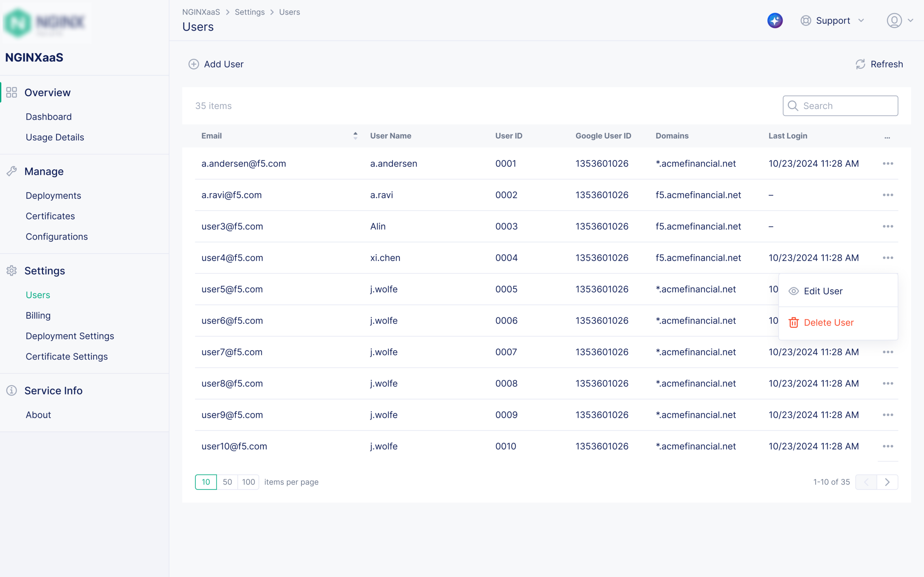924x577 pixels.
Task: Click the Add User plus icon
Action: [193, 64]
